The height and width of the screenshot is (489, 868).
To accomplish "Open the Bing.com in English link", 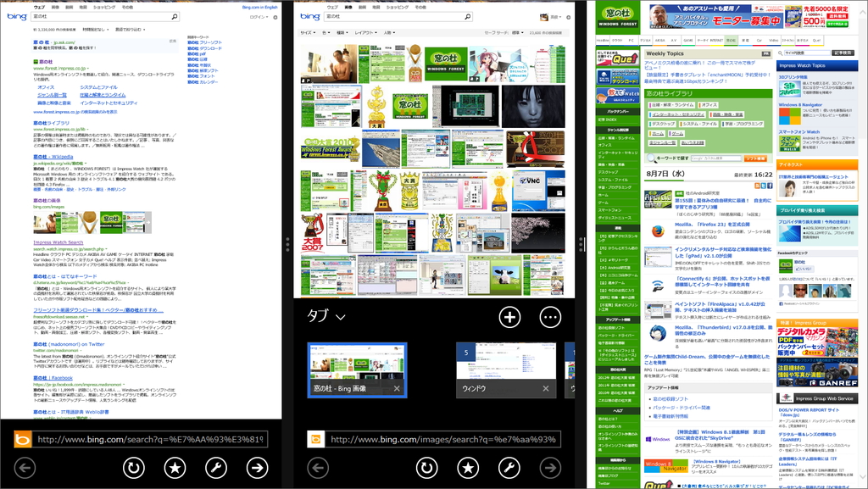I will pyautogui.click(x=259, y=7).
